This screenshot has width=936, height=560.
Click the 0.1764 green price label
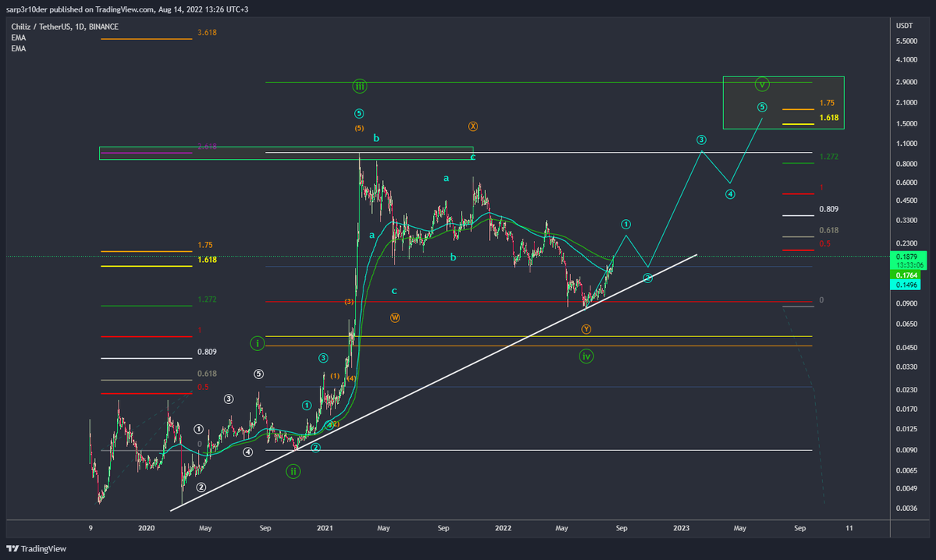pos(906,275)
